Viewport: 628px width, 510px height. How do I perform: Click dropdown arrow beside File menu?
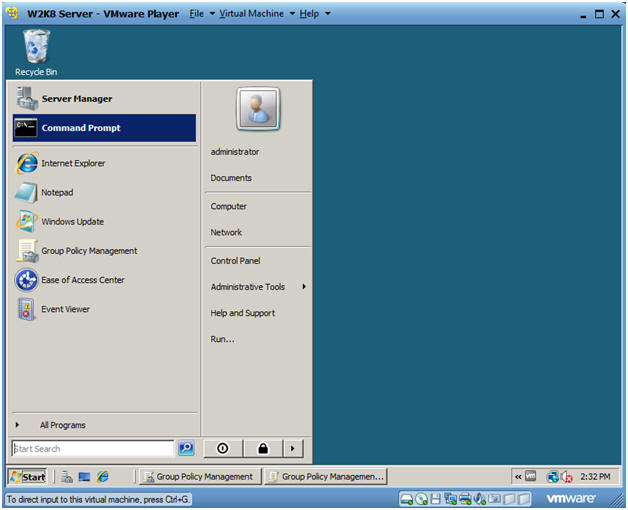(x=212, y=14)
